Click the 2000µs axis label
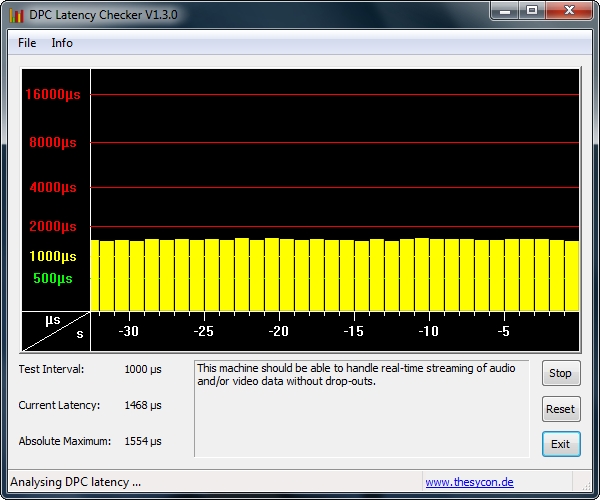The image size is (600, 500). (53, 226)
